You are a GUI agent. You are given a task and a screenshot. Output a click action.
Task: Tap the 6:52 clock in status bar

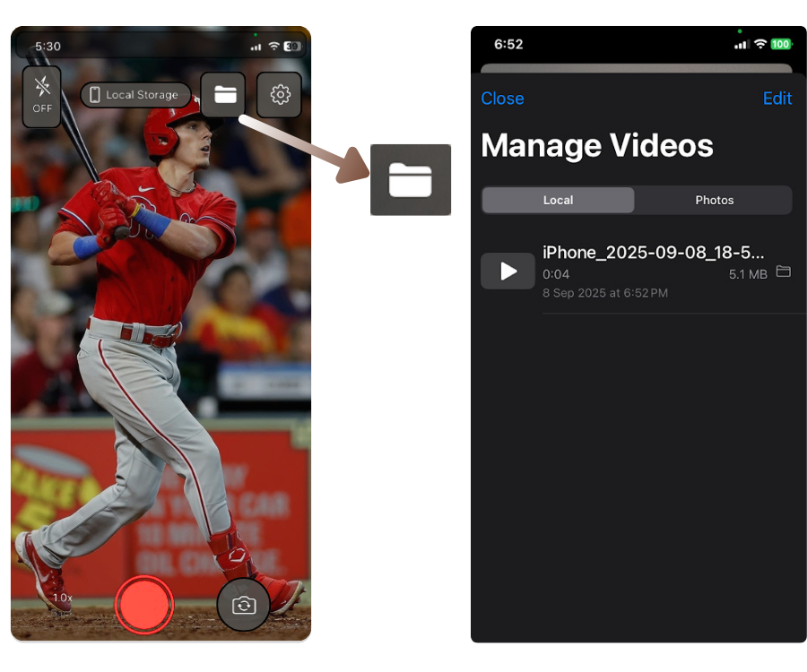(x=508, y=44)
